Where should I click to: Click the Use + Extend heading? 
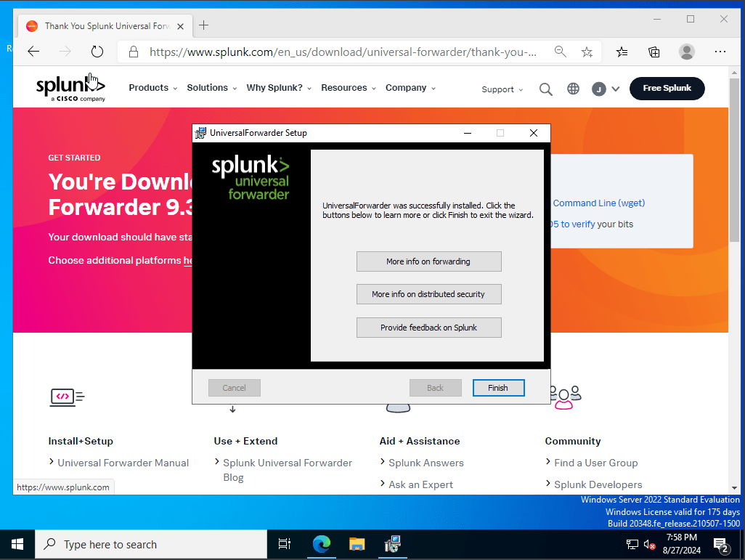245,441
